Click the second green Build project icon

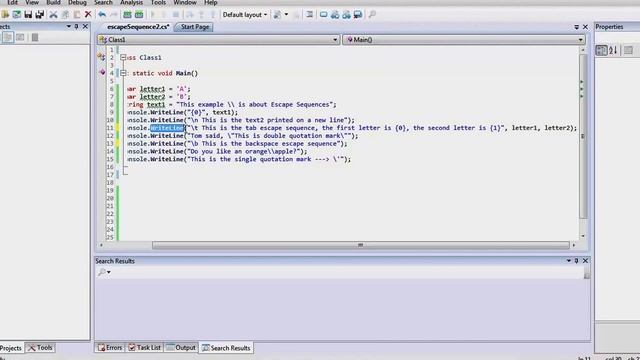pos(139,15)
